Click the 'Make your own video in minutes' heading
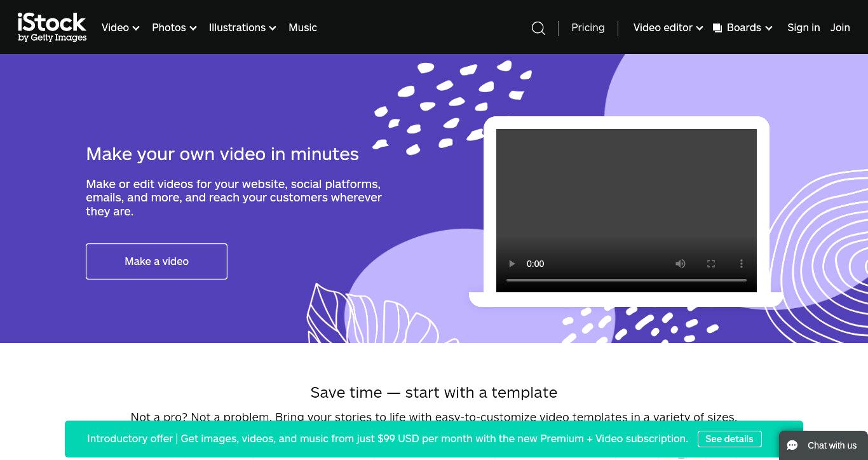This screenshot has width=868, height=460. pyautogui.click(x=222, y=154)
